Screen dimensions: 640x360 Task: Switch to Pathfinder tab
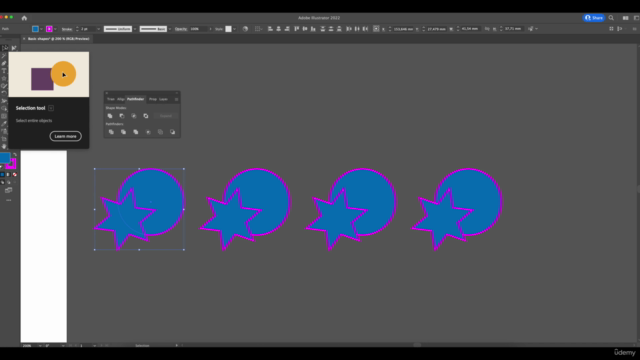pos(136,99)
